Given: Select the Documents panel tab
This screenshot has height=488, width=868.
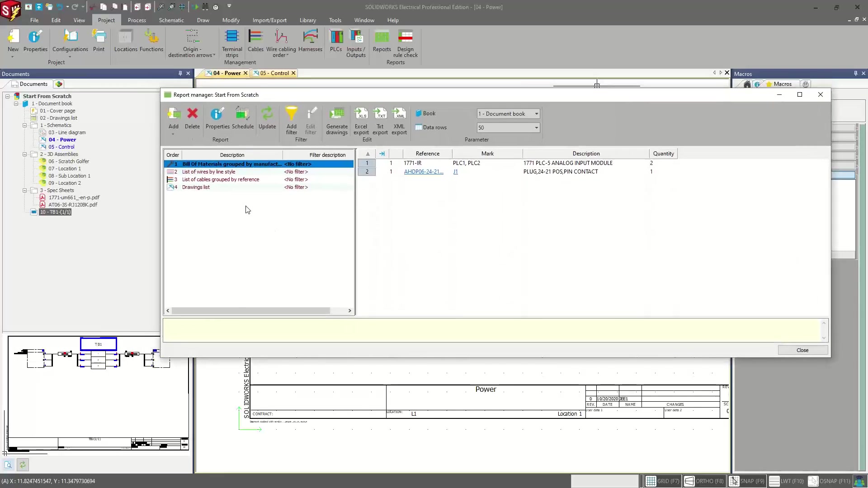Looking at the screenshot, I should pos(29,84).
